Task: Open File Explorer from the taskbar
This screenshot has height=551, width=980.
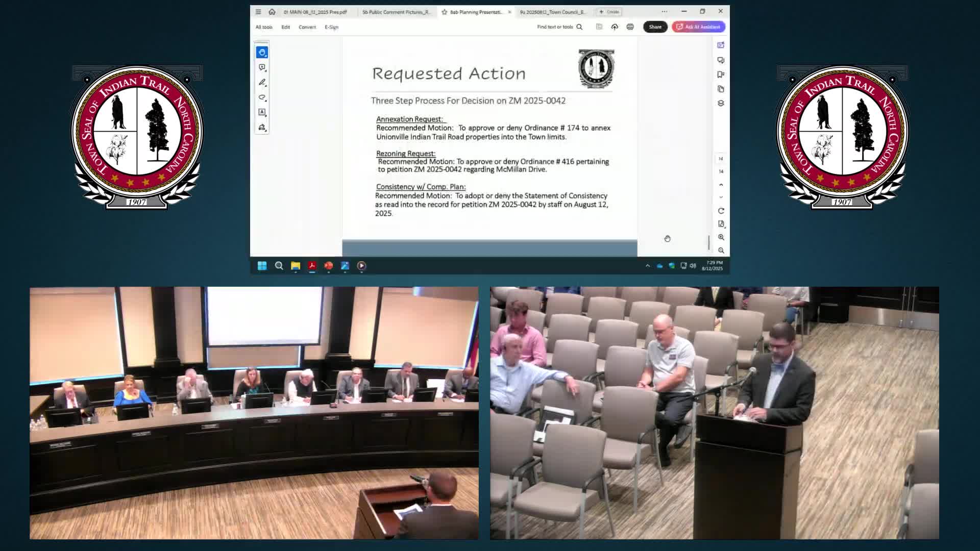Action: [296, 266]
